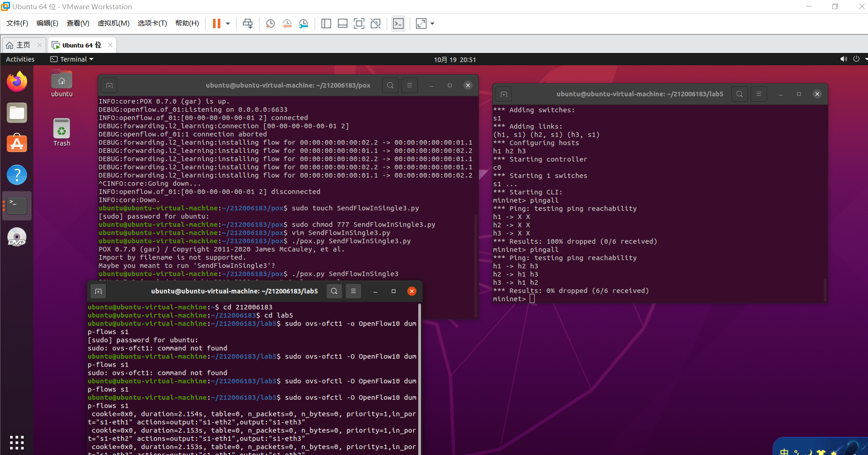Expand the stretch guest display dropdown arrow
Viewport: 868px width, 455px height.
(x=432, y=24)
